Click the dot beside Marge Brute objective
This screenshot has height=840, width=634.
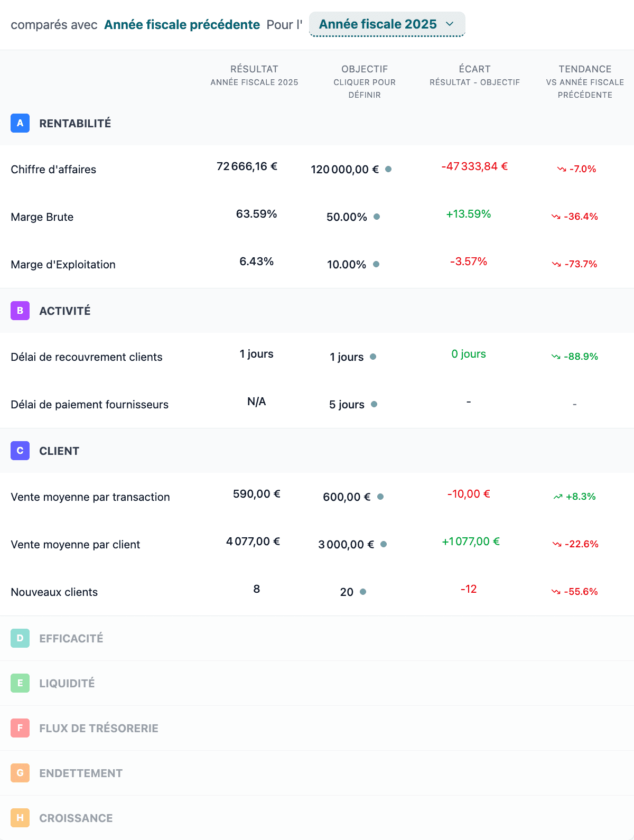(x=377, y=217)
